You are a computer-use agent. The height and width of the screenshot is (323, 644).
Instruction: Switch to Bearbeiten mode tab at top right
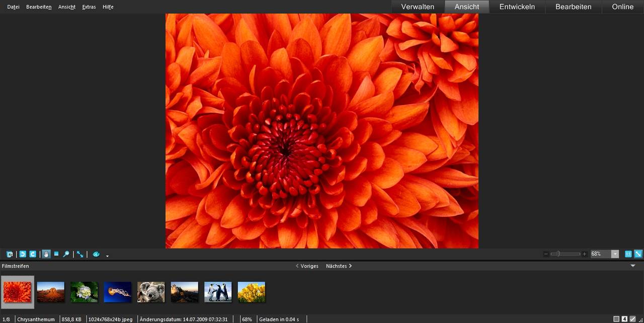(x=573, y=7)
